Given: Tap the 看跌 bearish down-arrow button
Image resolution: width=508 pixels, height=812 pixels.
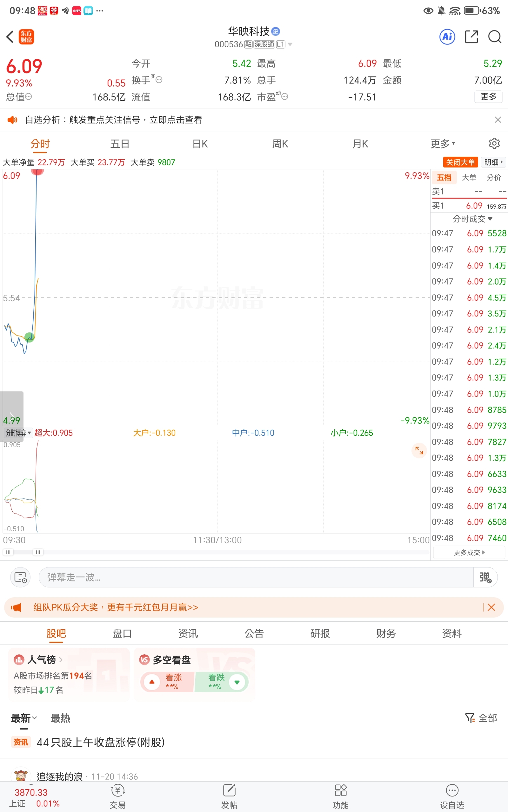Looking at the screenshot, I should point(237,682).
